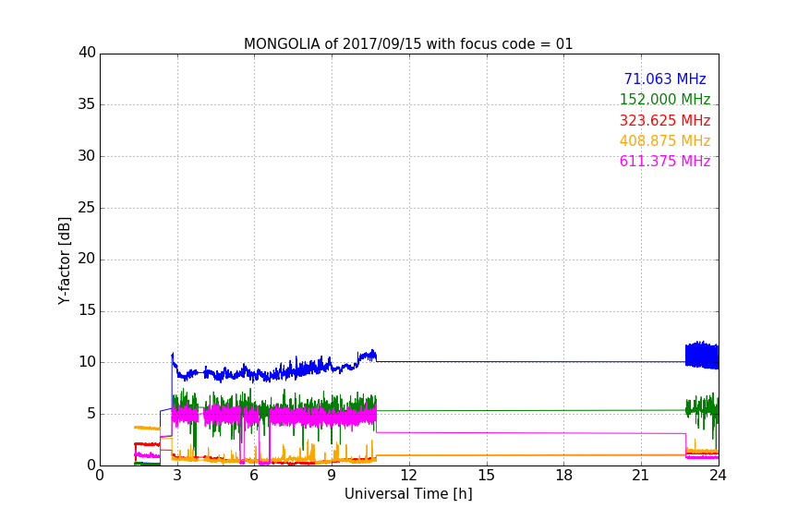Click the Universal Time [h] axis label

click(x=408, y=494)
